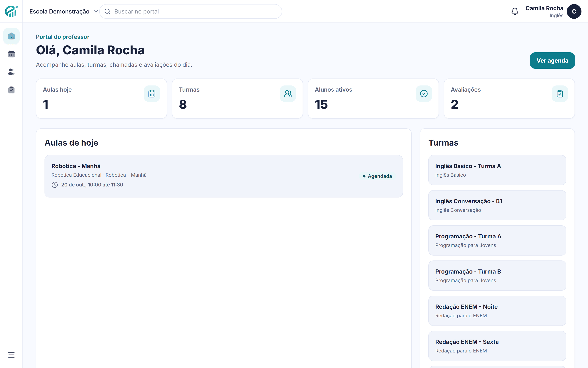The width and height of the screenshot is (588, 368).
Task: Open the students people icon in the sidebar
Action: (x=11, y=72)
